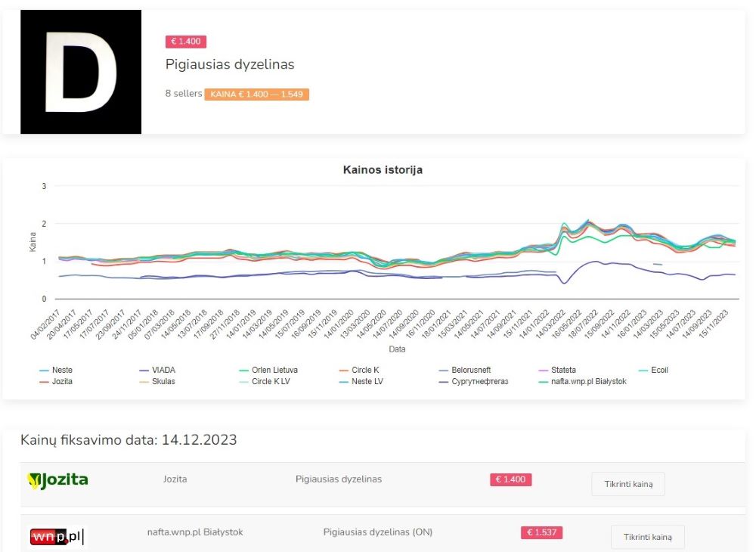Click the € 1.537 price badge

541,532
